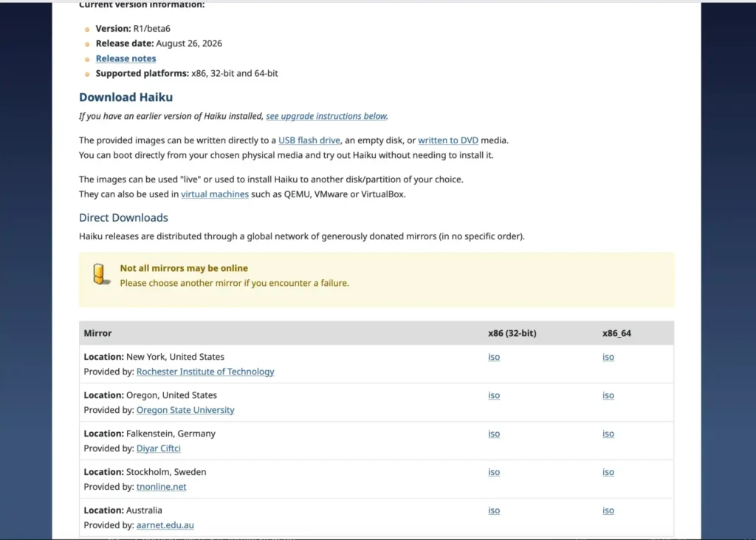
Task: Download x86_64 iso from New York mirror
Action: [x=608, y=357]
